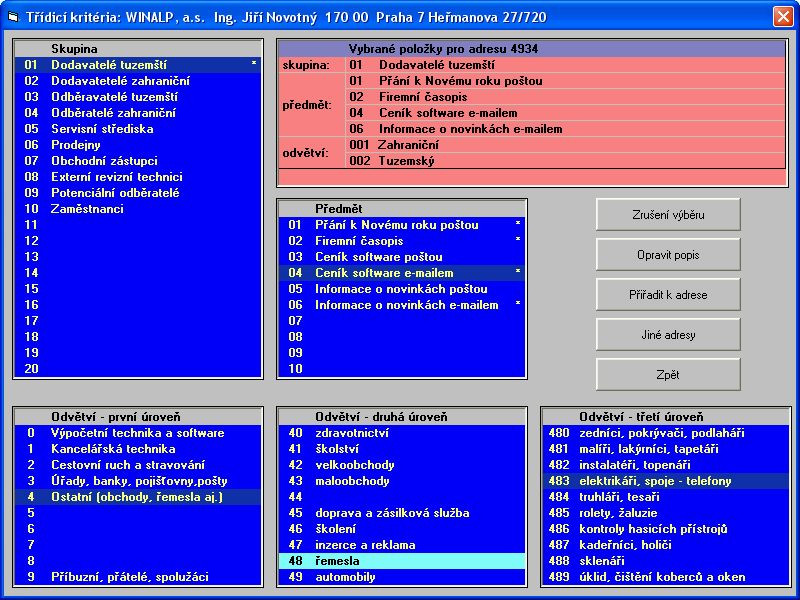800x600 pixels.
Task: Select empty second-level branch row 44
Action: coord(402,497)
